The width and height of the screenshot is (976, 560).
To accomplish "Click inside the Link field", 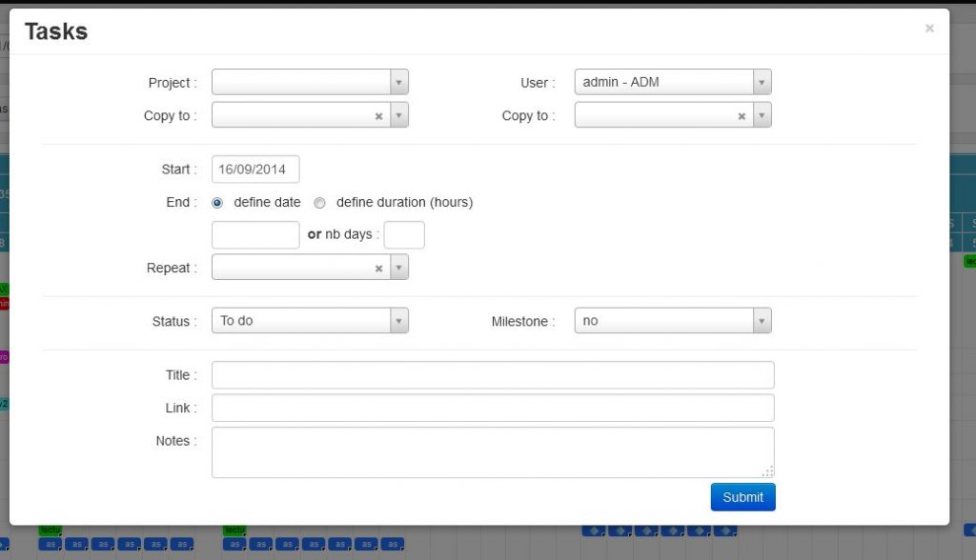I will click(492, 408).
